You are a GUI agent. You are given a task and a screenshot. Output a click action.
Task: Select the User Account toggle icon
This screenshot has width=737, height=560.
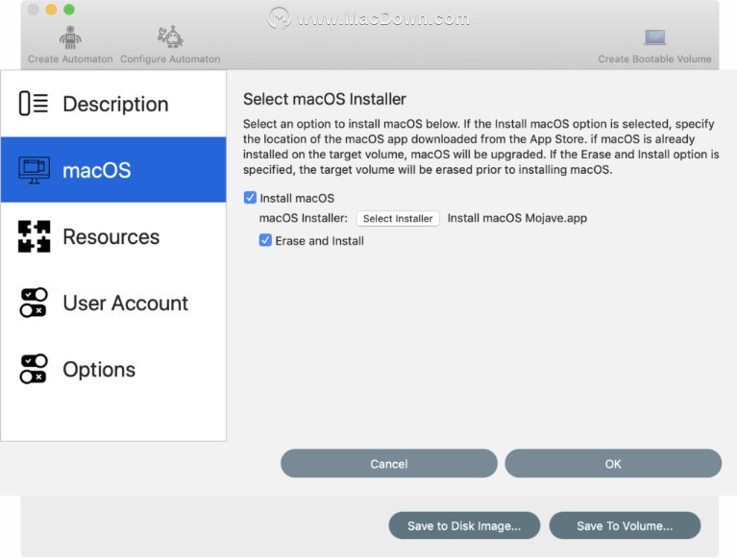click(34, 303)
